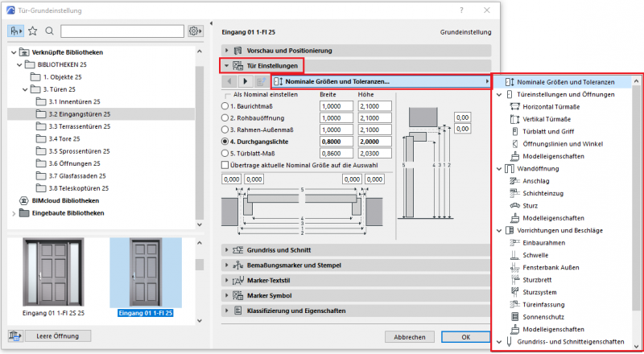Image resolution: width=644 pixels, height=354 pixels.
Task: Click the library manager icon beside Leere Öffnung
Action: tap(15, 335)
